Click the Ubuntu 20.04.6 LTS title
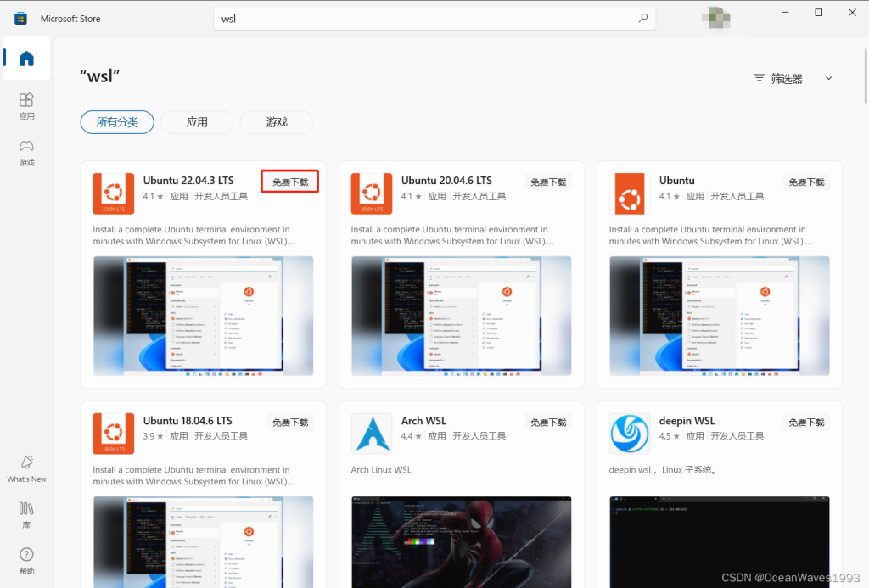Screen dimensions: 869x588 coord(446,181)
